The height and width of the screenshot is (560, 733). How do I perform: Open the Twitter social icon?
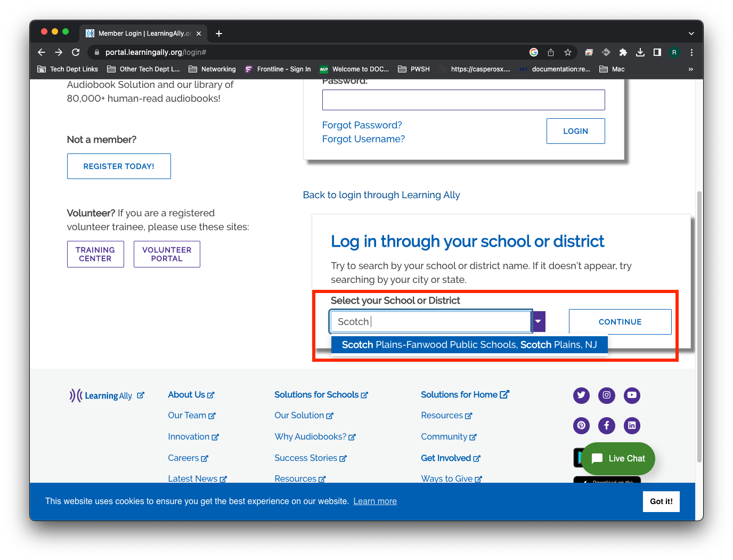(x=581, y=395)
